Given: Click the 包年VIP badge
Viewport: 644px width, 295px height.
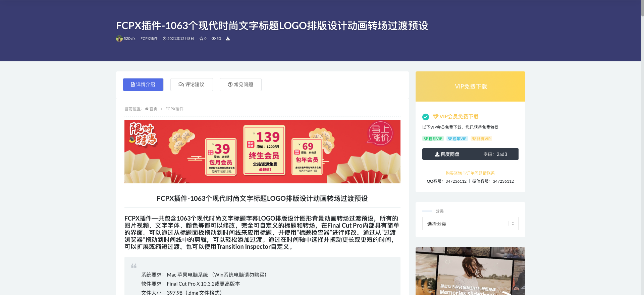Looking at the screenshot, I should [457, 138].
